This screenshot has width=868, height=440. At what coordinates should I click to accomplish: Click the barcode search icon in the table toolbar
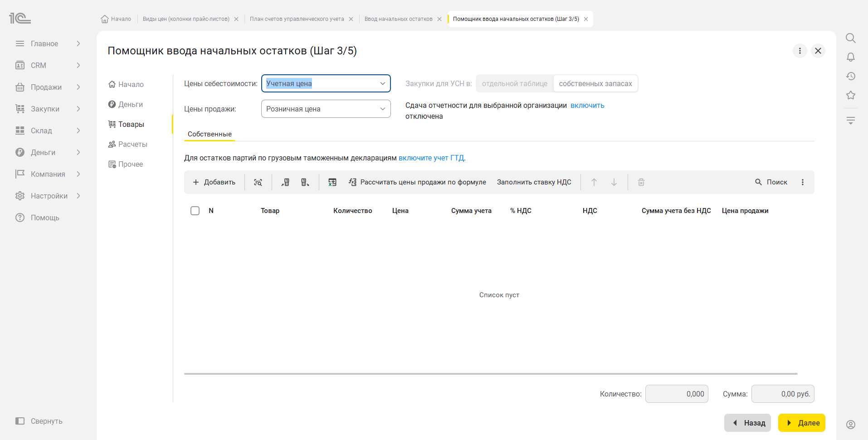(258, 182)
